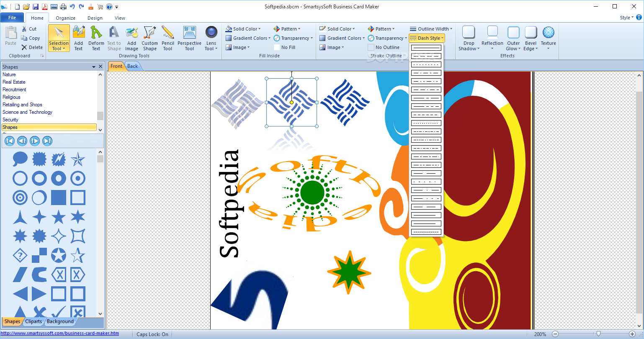644x339 pixels.
Task: Open the File menu
Action: tap(12, 18)
